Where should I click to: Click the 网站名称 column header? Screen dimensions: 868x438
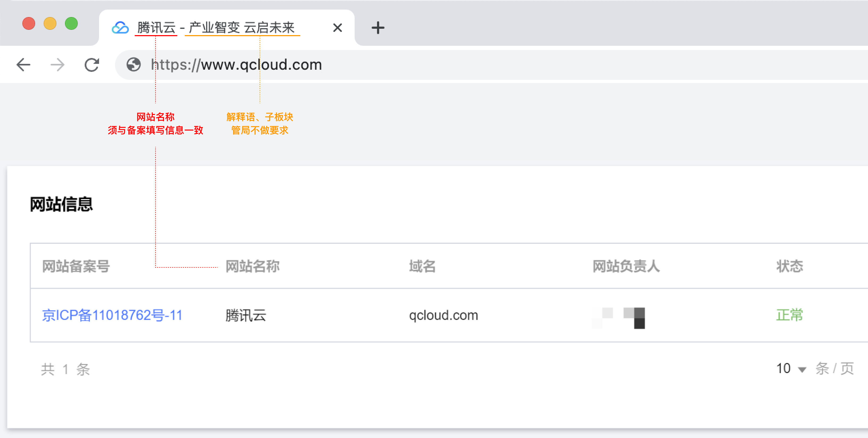coord(252,266)
